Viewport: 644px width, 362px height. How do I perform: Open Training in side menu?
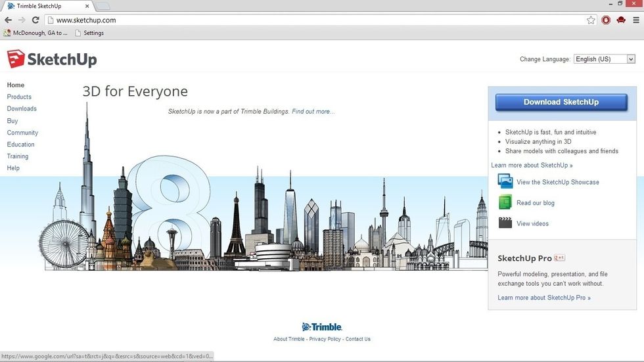click(x=18, y=156)
